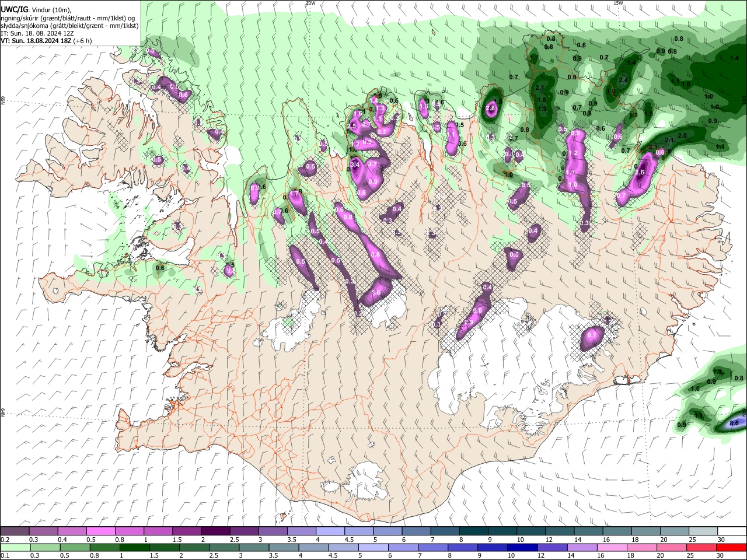The width and height of the screenshot is (747, 560).
Task: Click the 'rigning/skúrir' legend description line
Action: pyautogui.click(x=68, y=19)
